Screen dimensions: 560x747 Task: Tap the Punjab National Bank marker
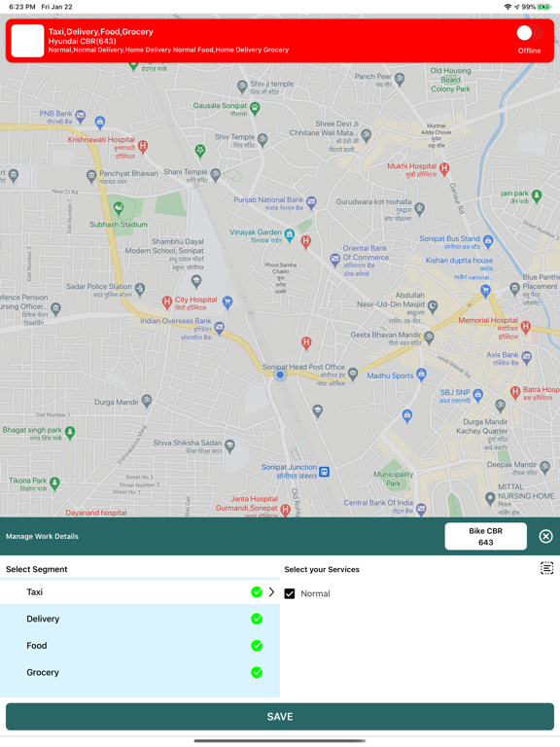tap(311, 202)
